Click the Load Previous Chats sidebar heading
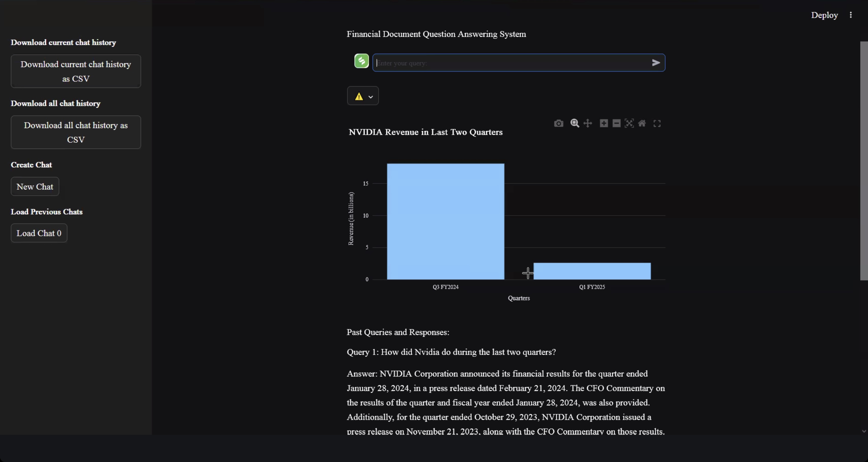The height and width of the screenshot is (462, 868). 46,212
